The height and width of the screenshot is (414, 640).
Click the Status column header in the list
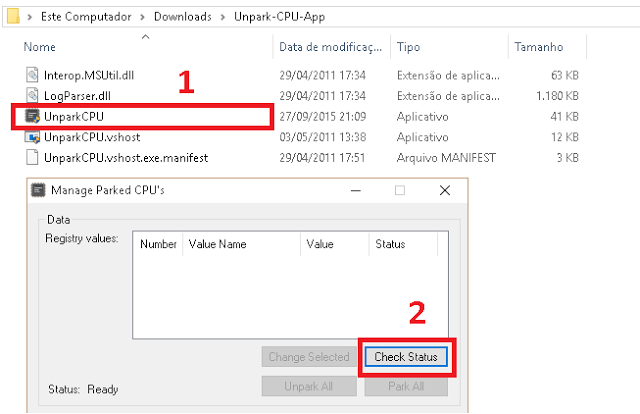(x=403, y=244)
